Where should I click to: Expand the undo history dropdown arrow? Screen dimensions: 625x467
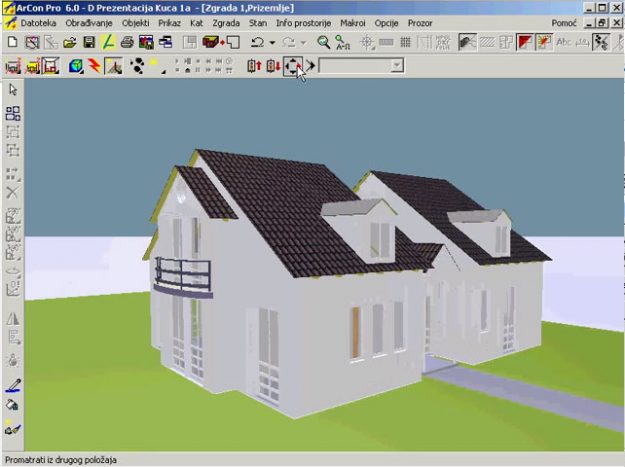click(x=272, y=42)
